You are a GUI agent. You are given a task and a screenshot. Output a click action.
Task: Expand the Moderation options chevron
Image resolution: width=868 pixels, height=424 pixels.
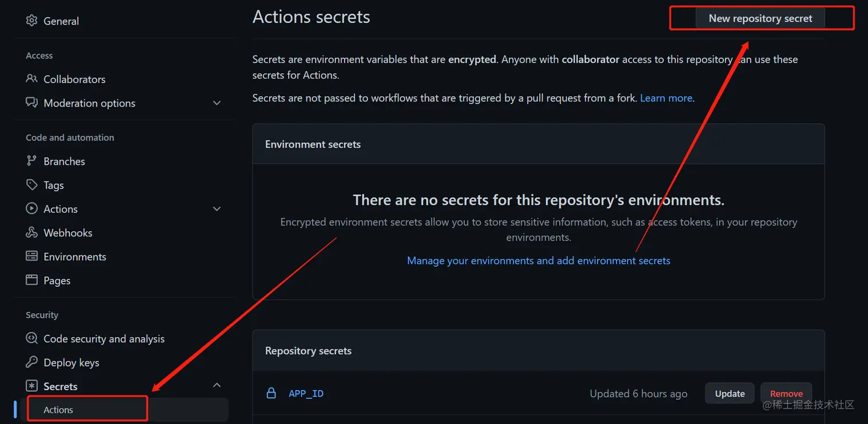click(217, 103)
